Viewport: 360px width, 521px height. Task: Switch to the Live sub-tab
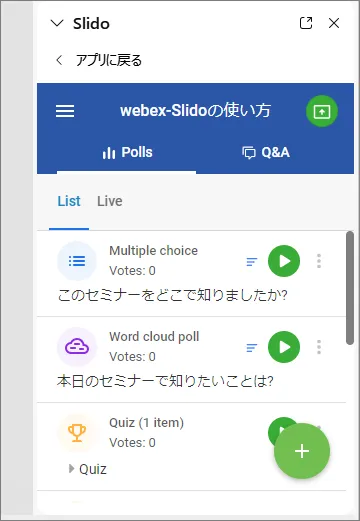110,201
